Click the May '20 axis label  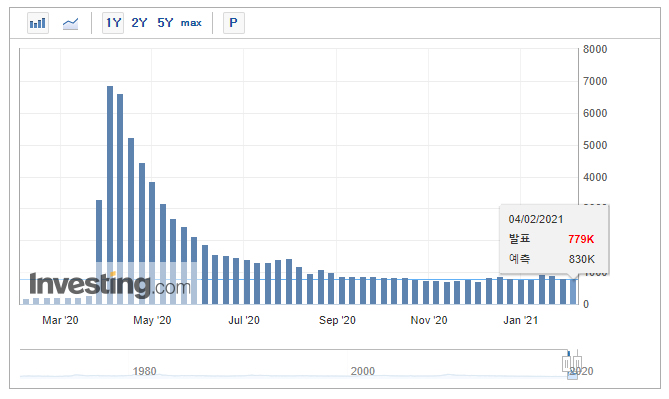[x=152, y=320]
